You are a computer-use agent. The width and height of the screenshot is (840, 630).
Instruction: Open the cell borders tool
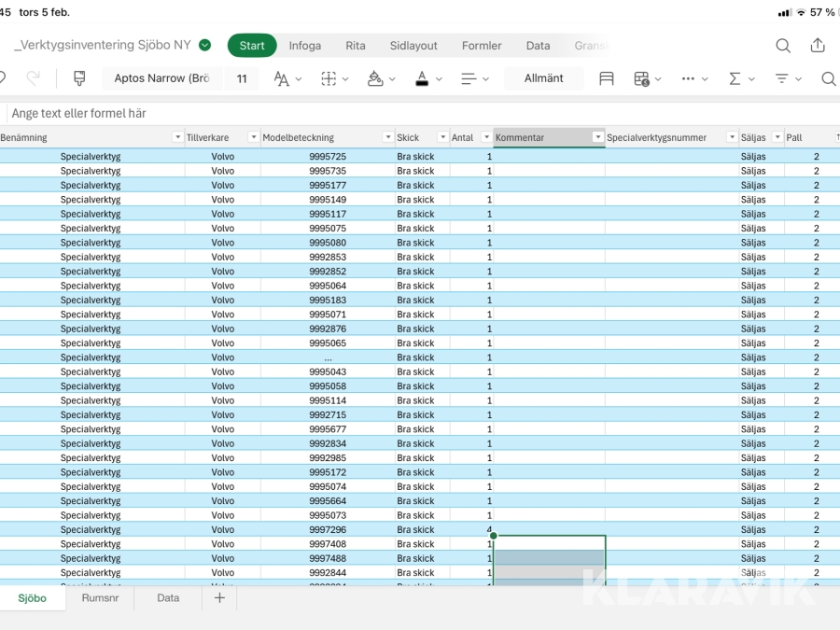(x=329, y=78)
